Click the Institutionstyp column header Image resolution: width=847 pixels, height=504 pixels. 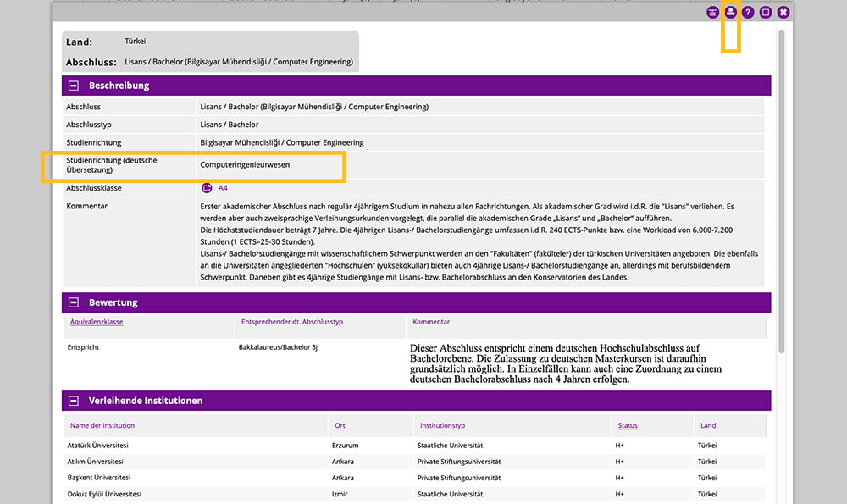tap(441, 425)
